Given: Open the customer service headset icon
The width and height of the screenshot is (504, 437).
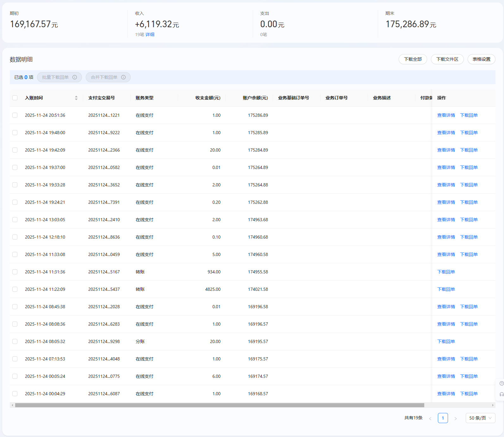Looking at the screenshot, I should point(501,394).
